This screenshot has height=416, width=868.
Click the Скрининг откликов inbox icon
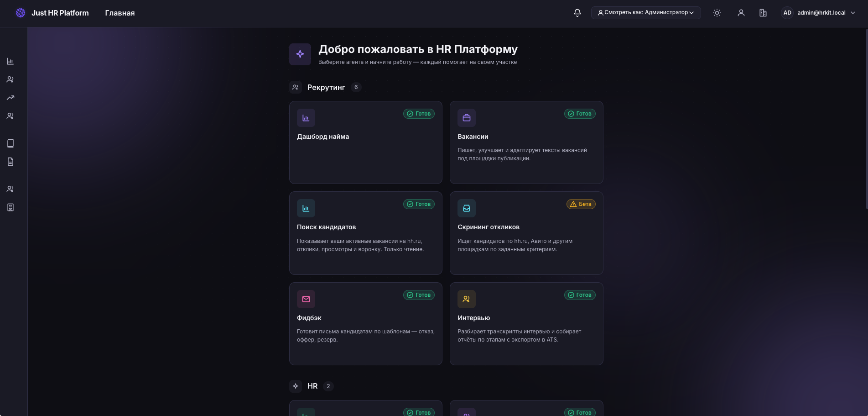click(467, 208)
